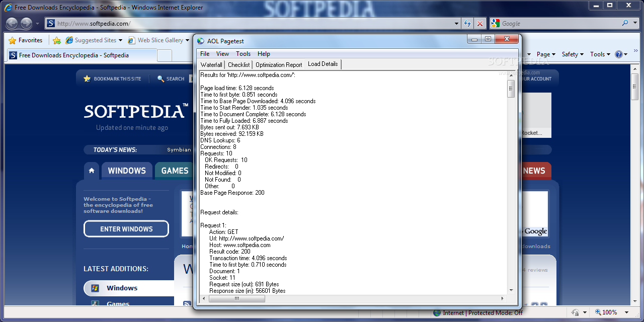Switch to the Optimization Report tab
The height and width of the screenshot is (322, 644).
click(x=279, y=64)
